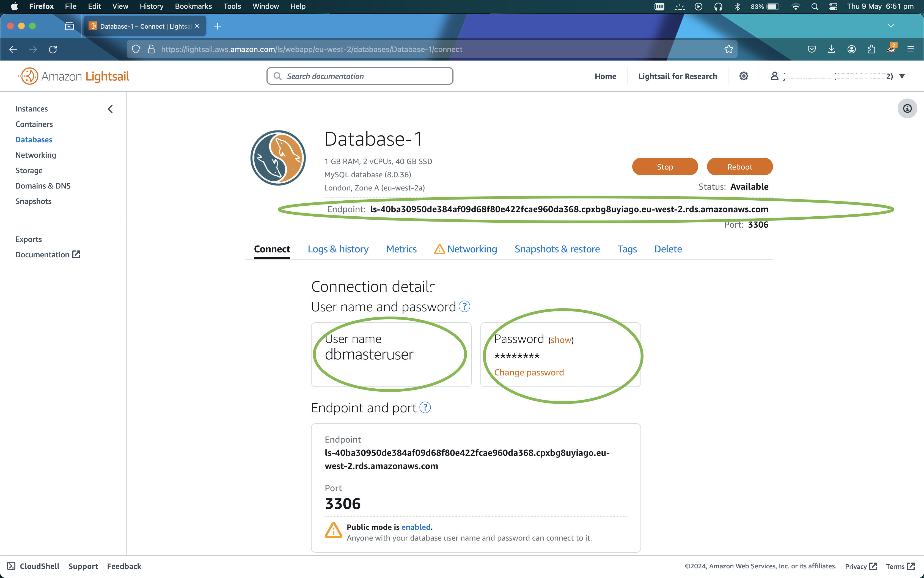924x578 pixels.
Task: Click the enabled public mode link
Action: point(416,527)
